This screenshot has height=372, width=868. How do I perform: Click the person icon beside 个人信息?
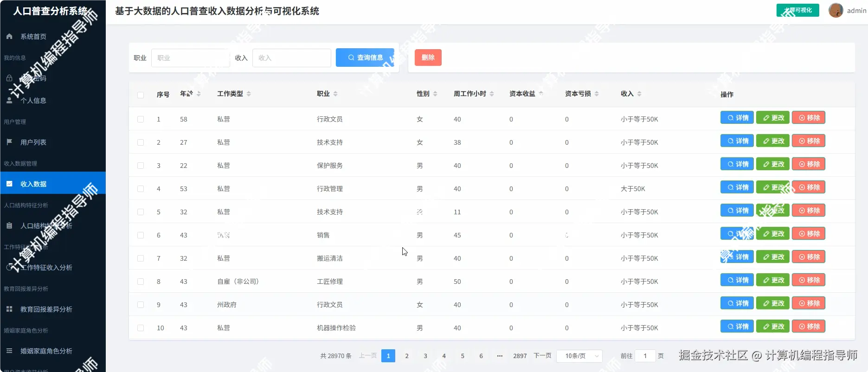pyautogui.click(x=9, y=100)
